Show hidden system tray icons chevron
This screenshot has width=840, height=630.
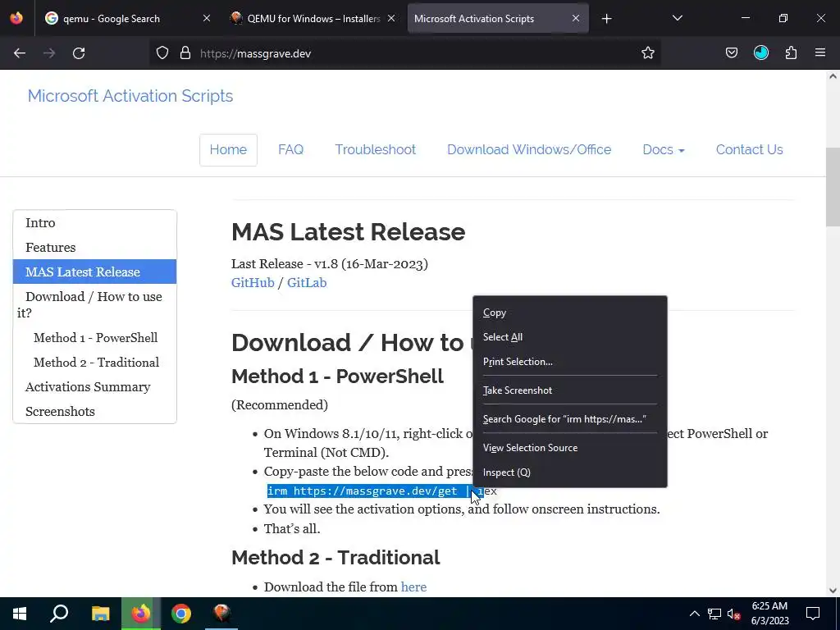694,614
